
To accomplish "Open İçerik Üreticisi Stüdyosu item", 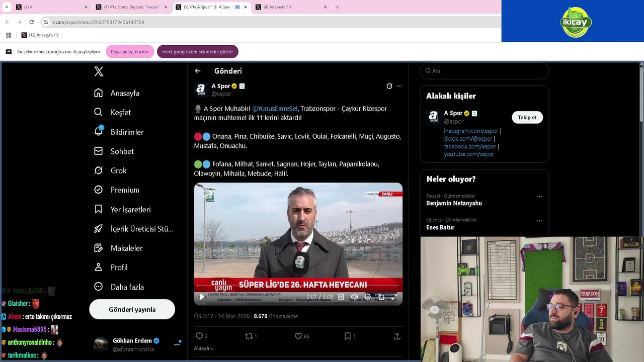I will tap(133, 229).
